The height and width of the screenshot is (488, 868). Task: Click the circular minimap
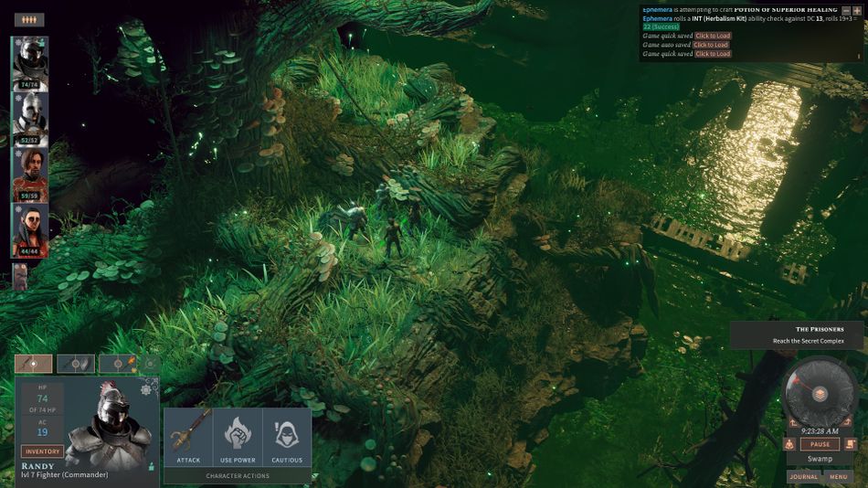820,393
